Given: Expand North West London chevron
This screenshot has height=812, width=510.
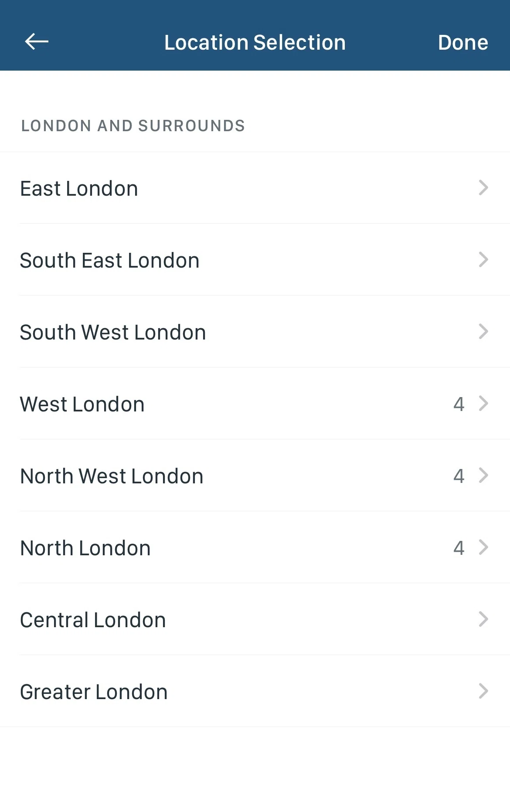Looking at the screenshot, I should tap(483, 476).
